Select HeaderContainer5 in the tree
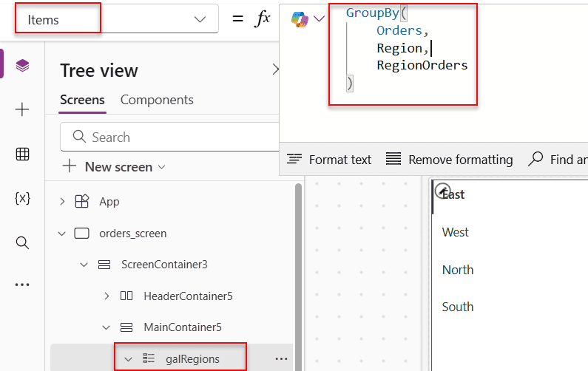The height and width of the screenshot is (371, 588). pyautogui.click(x=189, y=296)
